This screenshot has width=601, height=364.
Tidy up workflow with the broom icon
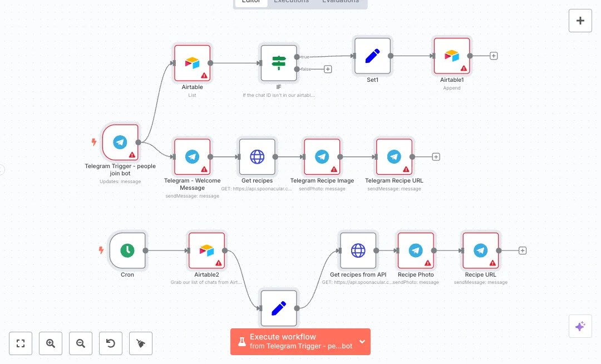(141, 343)
